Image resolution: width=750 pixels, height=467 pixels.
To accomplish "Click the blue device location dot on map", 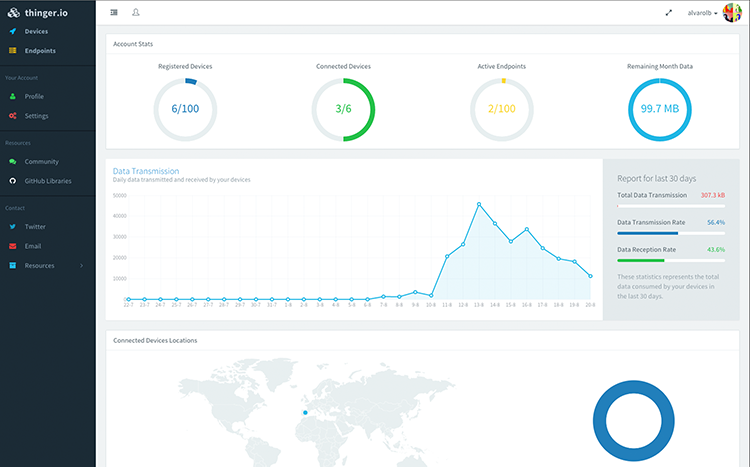I will [305, 412].
